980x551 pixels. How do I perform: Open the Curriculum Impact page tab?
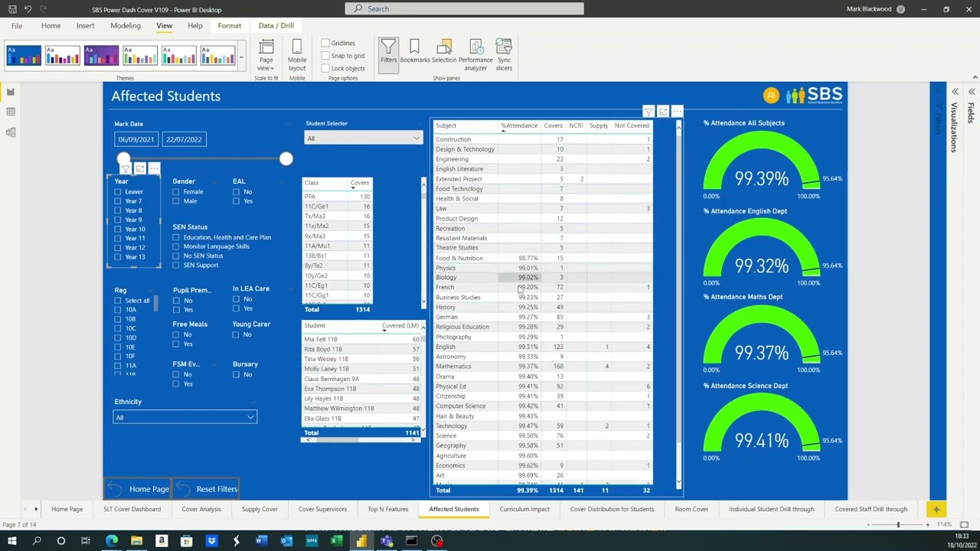(524, 509)
